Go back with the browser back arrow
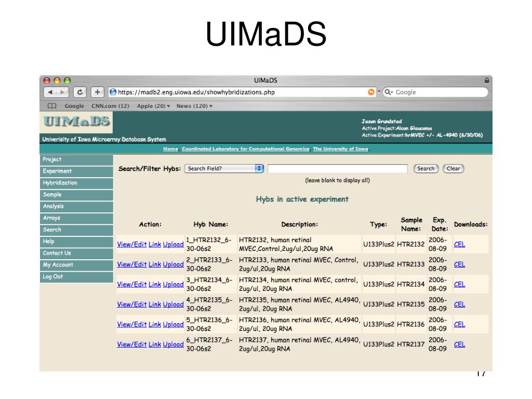Screen dimensions: 532x399 pyautogui.click(x=50, y=92)
